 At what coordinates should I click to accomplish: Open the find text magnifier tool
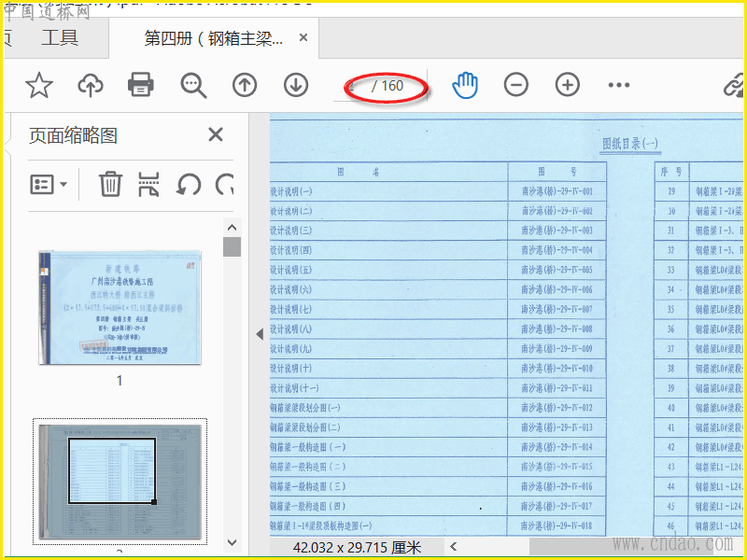193,86
